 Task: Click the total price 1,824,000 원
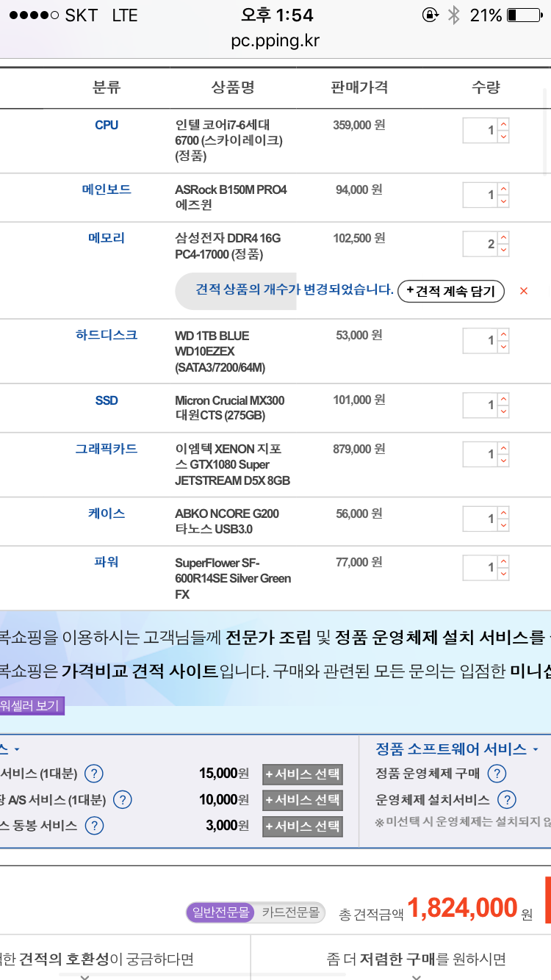pyautogui.click(x=470, y=909)
